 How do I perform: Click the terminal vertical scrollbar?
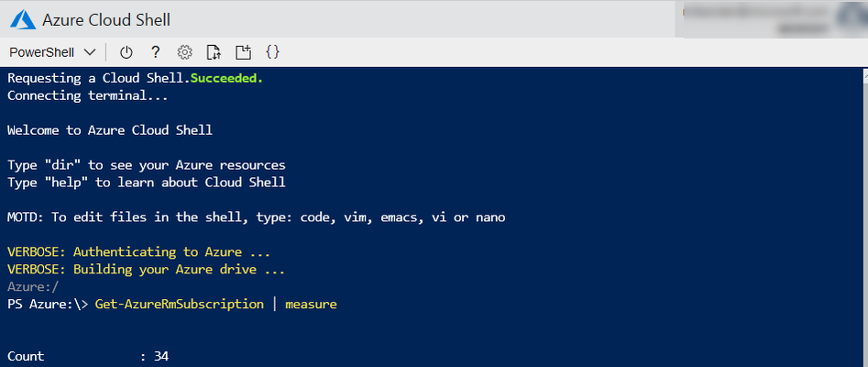(x=864, y=217)
